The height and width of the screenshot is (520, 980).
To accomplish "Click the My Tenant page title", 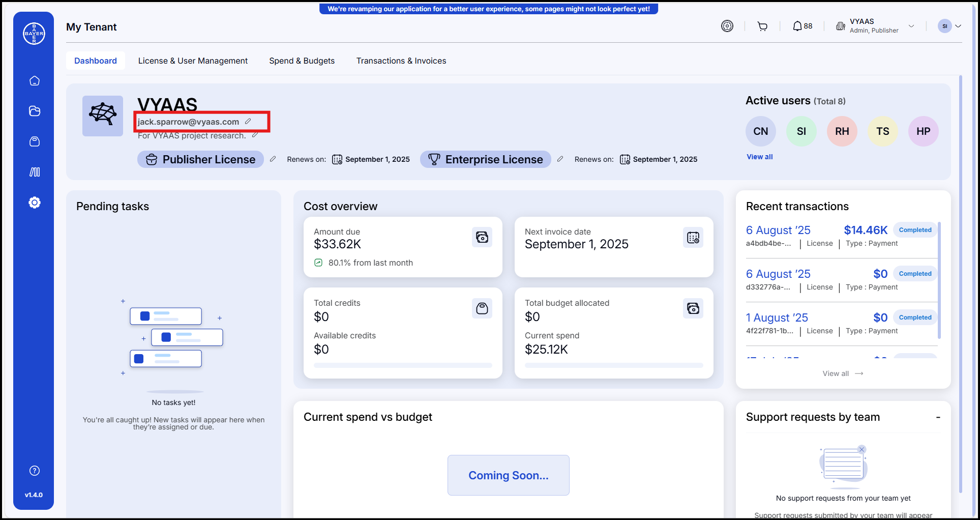I will click(x=92, y=27).
